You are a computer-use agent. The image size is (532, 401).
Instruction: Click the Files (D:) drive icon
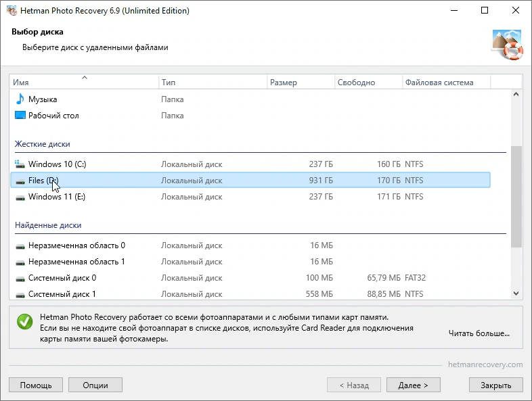point(20,182)
